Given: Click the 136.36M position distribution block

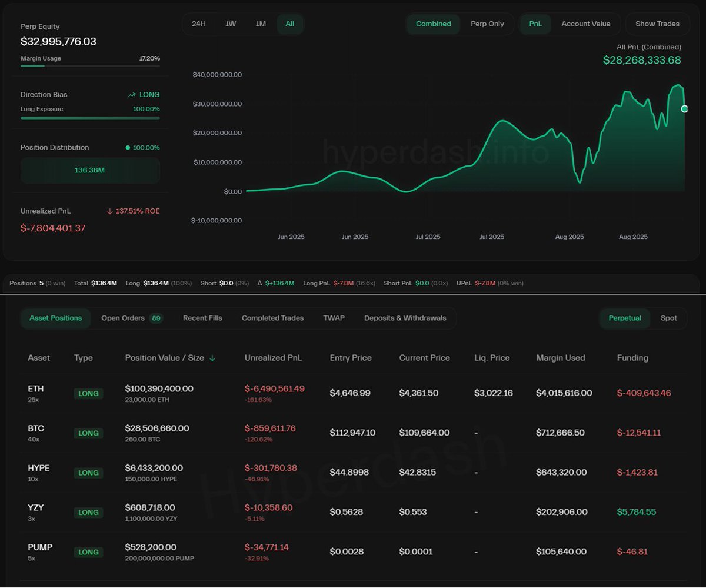Looking at the screenshot, I should (x=90, y=170).
